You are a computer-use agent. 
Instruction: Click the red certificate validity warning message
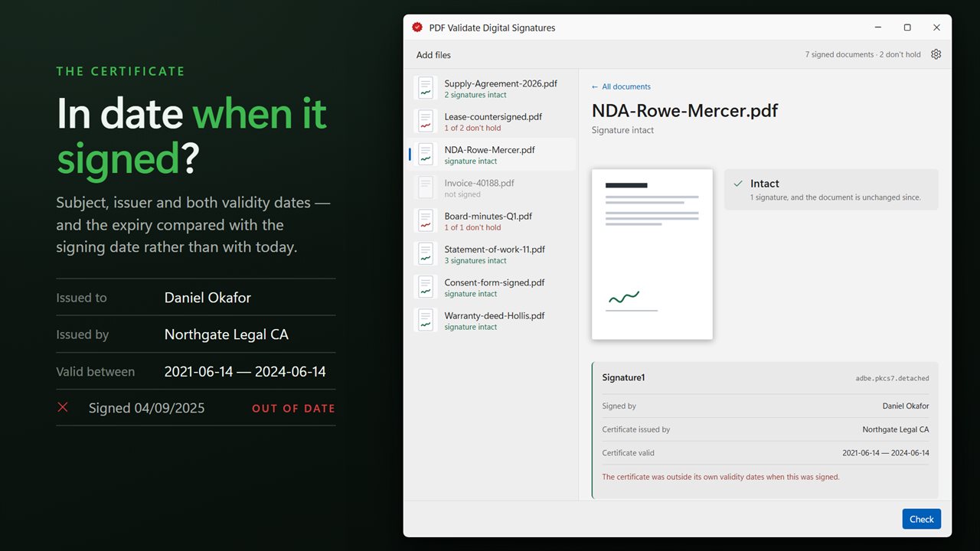[721, 477]
